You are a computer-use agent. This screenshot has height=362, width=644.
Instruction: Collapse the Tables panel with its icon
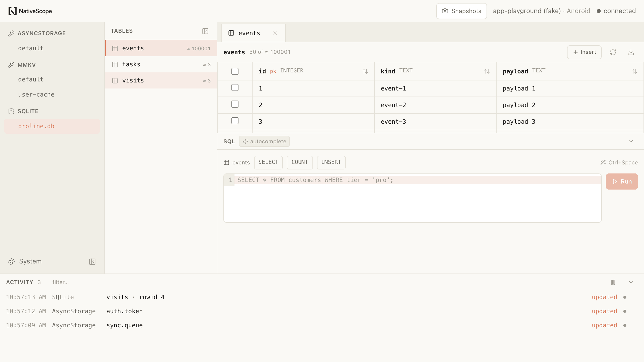[205, 31]
